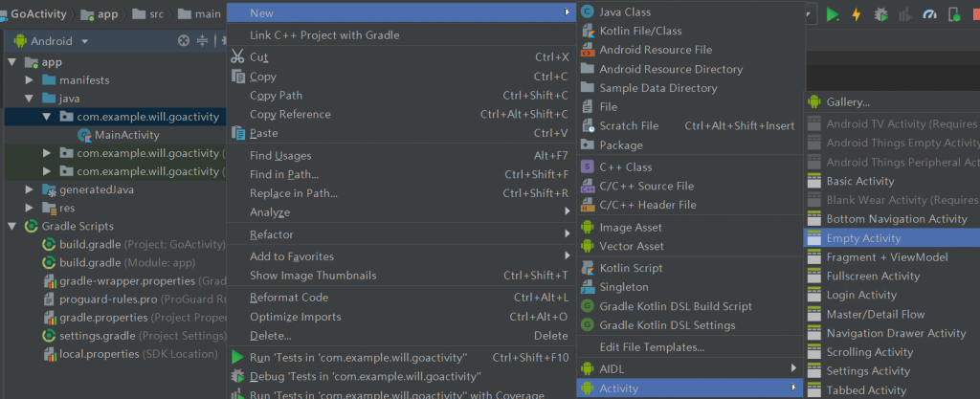Click the collapse all icon in project panel
This screenshot has width=980, height=399.
click(202, 40)
